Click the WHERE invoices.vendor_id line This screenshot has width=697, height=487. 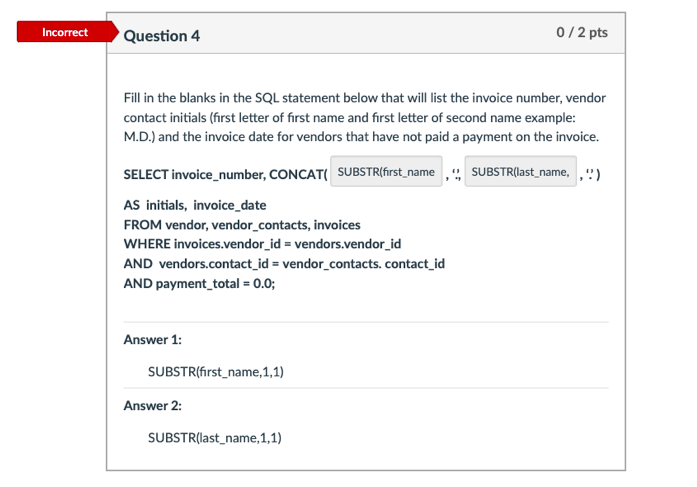(262, 244)
